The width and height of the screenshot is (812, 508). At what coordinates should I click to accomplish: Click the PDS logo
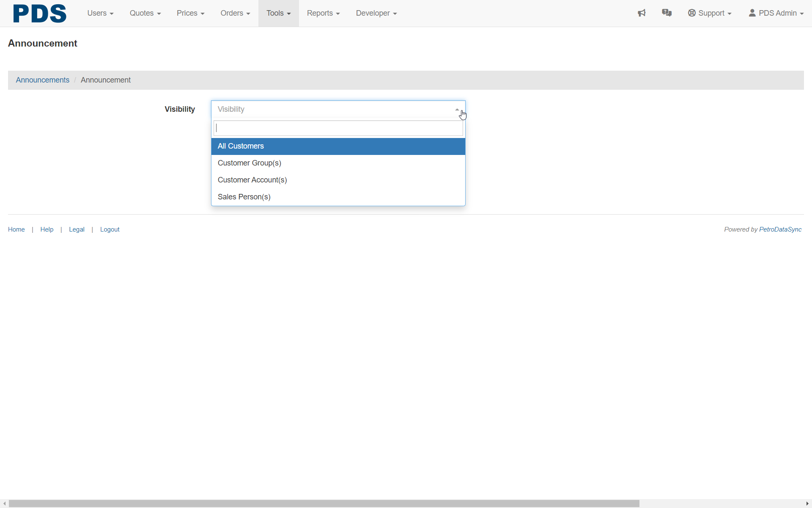(x=39, y=13)
